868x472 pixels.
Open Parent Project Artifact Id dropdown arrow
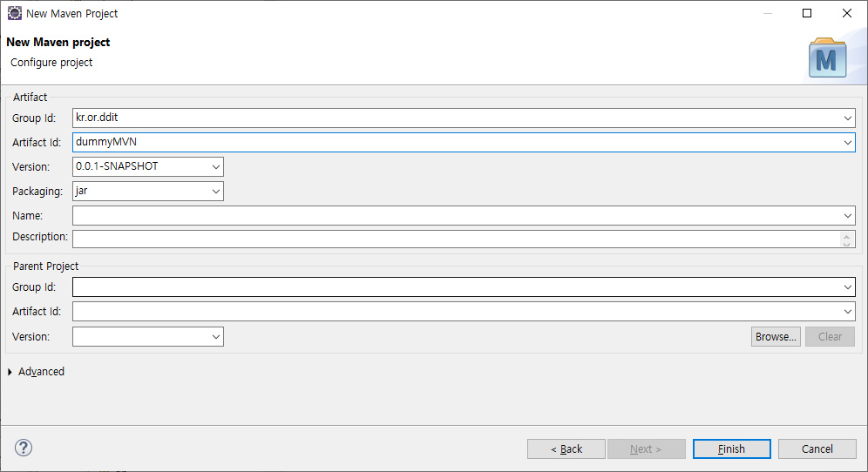click(847, 312)
